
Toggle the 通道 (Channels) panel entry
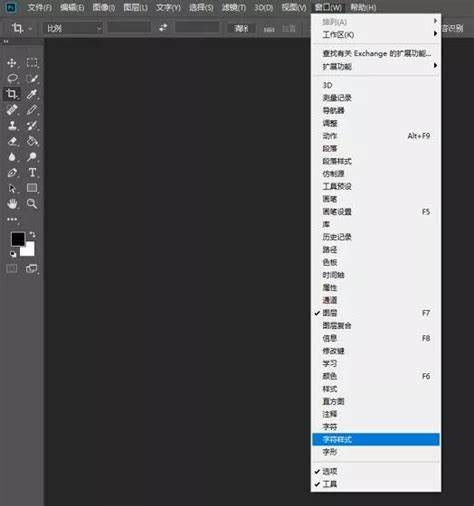[375, 300]
